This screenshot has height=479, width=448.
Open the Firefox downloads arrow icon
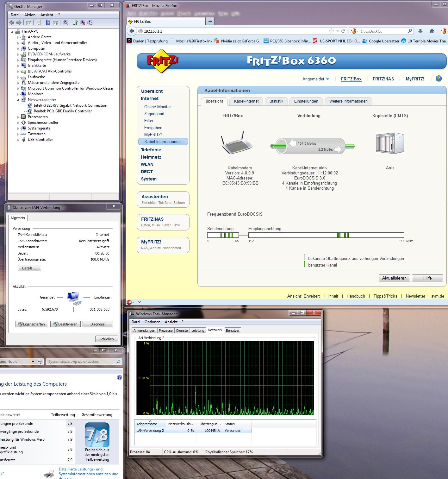coord(420,31)
